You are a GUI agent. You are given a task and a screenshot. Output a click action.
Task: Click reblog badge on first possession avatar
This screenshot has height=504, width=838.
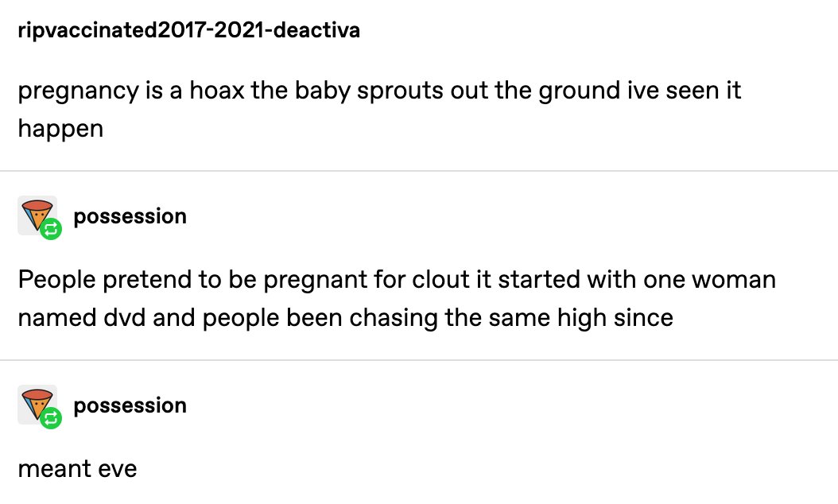(52, 229)
